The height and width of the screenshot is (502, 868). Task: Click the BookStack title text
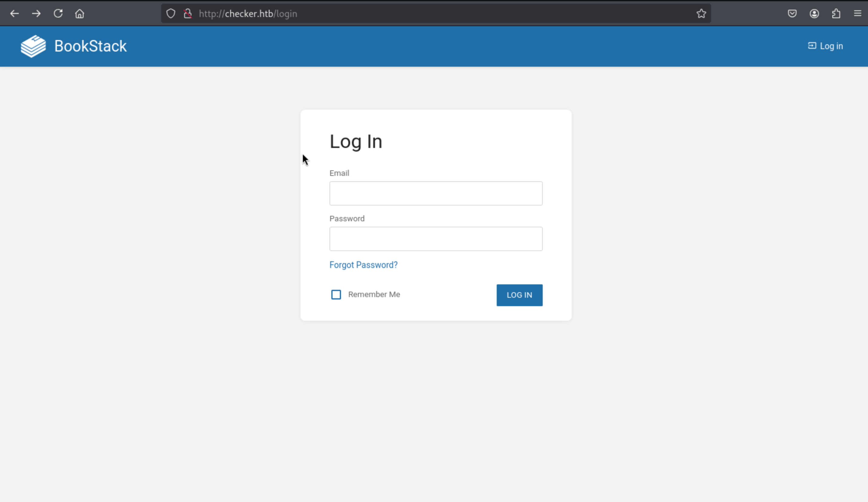point(91,46)
